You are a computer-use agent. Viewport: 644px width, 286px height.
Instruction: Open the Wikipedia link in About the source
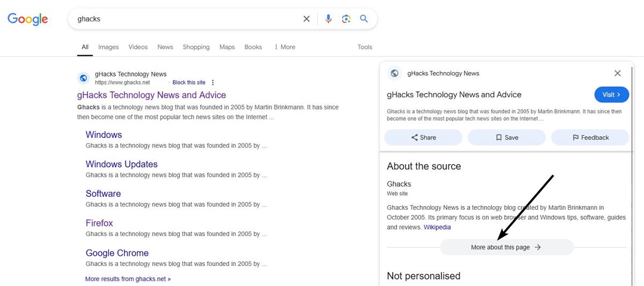pos(437,227)
